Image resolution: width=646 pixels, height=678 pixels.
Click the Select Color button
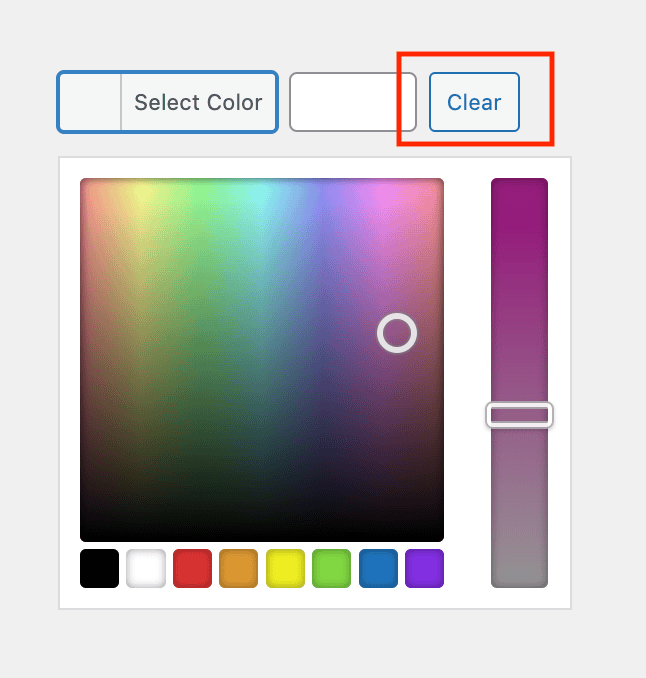167,102
